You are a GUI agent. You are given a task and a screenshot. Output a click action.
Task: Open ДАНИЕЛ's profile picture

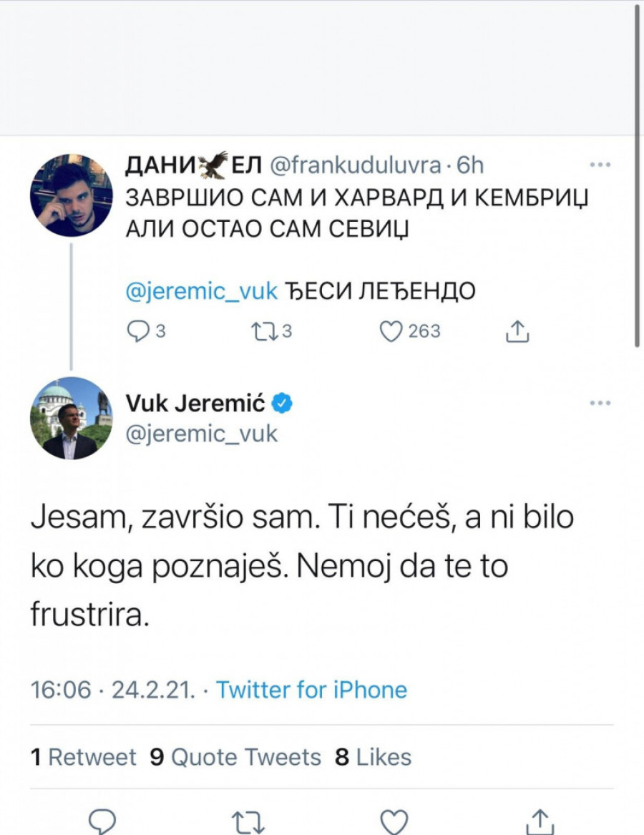point(71,195)
